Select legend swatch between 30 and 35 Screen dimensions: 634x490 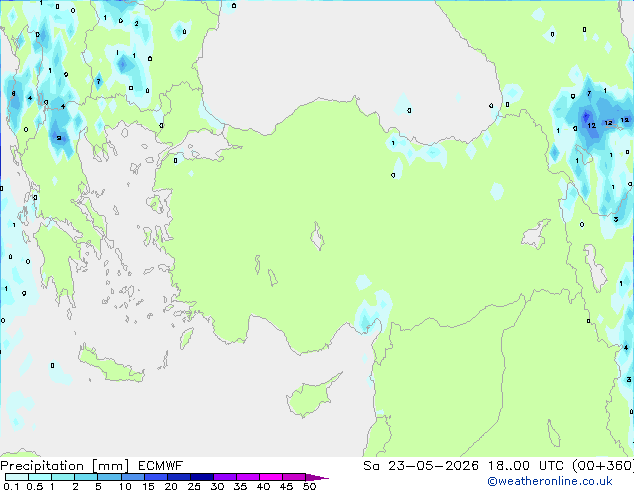225,477
